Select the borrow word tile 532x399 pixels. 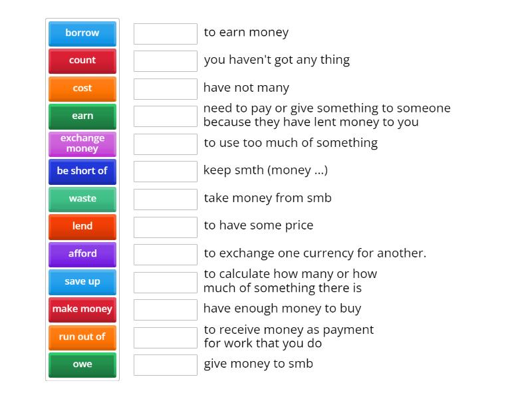click(x=82, y=33)
